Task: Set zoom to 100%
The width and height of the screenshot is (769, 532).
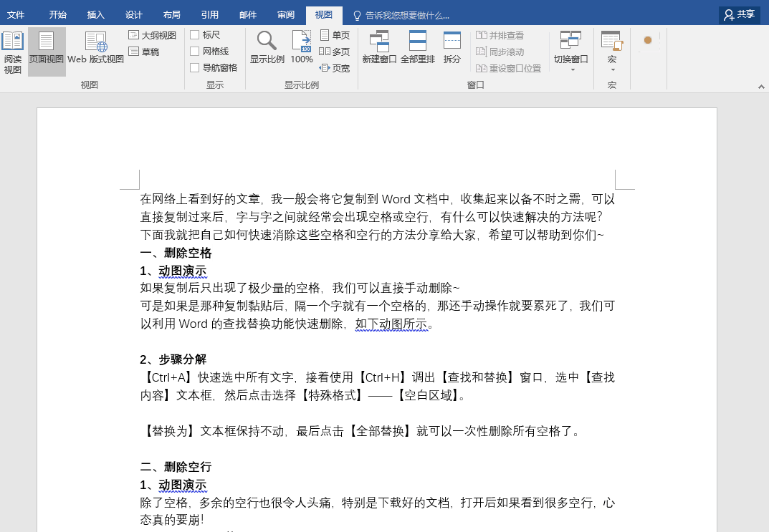Action: 302,48
